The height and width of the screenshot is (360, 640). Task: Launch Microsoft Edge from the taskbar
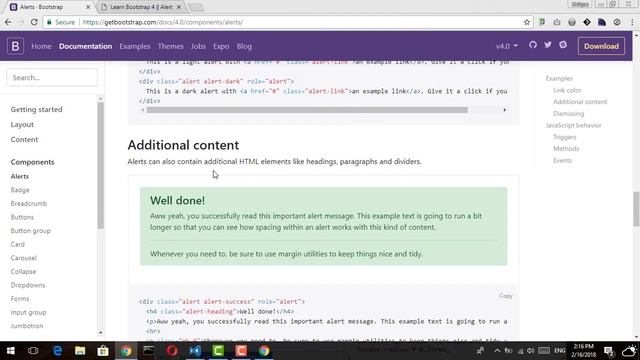click(57, 351)
